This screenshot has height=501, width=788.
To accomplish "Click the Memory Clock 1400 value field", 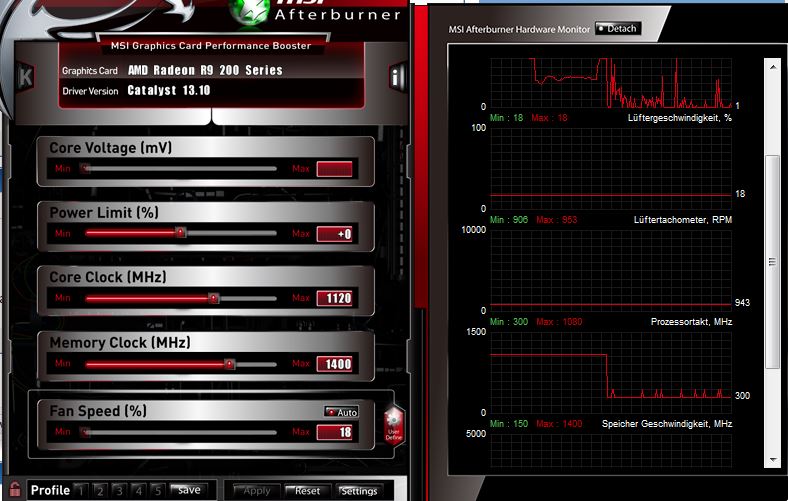I will [x=334, y=364].
